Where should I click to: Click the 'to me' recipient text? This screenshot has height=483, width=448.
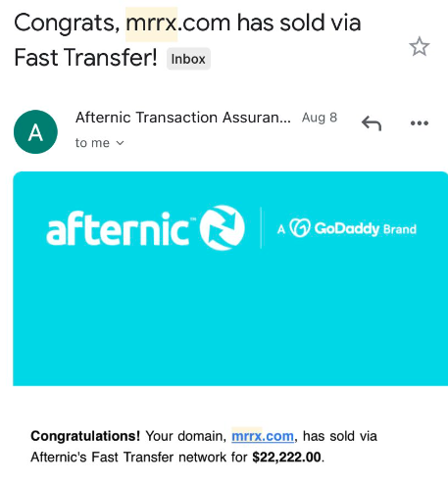click(92, 143)
